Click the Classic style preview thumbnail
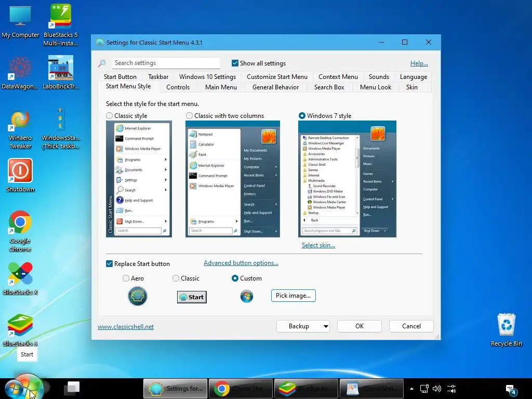Image resolution: width=532 pixels, height=399 pixels. 139,179
